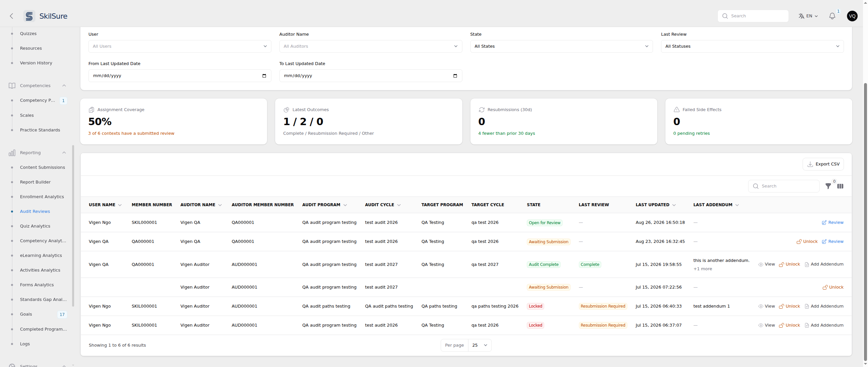Viewport: 868px width, 367px height.
Task: Unlock the Aug 23 Awaiting Submission row
Action: point(807,242)
